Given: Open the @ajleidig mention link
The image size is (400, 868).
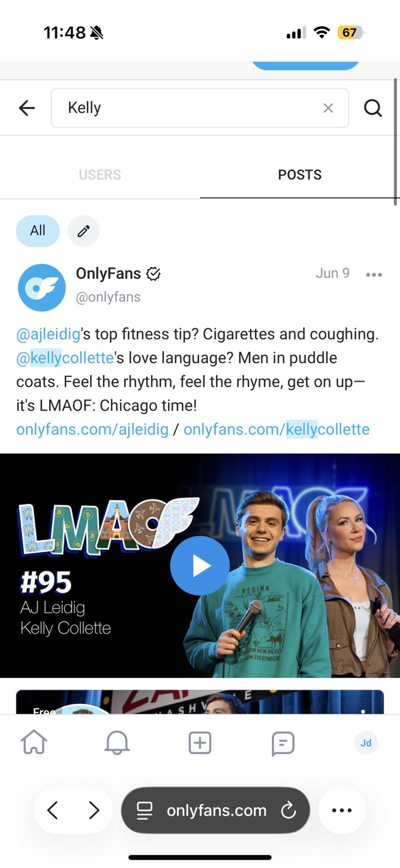Looking at the screenshot, I should [x=48, y=334].
